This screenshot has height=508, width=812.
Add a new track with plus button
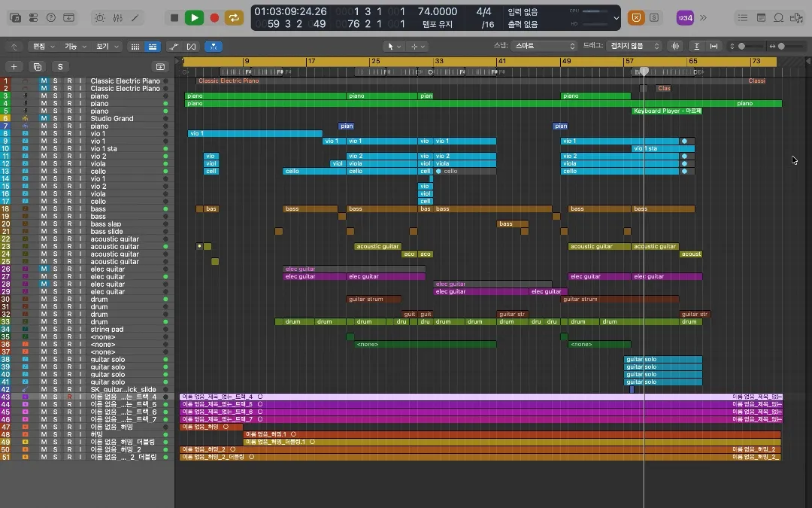14,66
